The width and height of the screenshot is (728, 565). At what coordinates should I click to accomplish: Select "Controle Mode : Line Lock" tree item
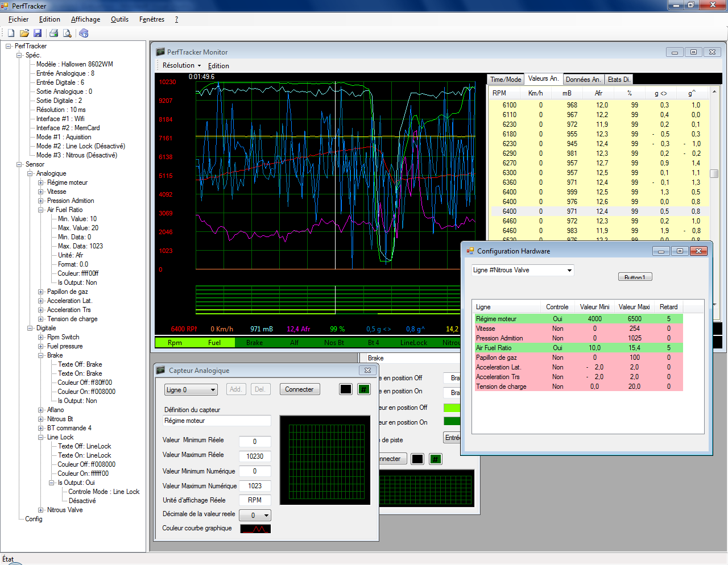[x=104, y=492]
